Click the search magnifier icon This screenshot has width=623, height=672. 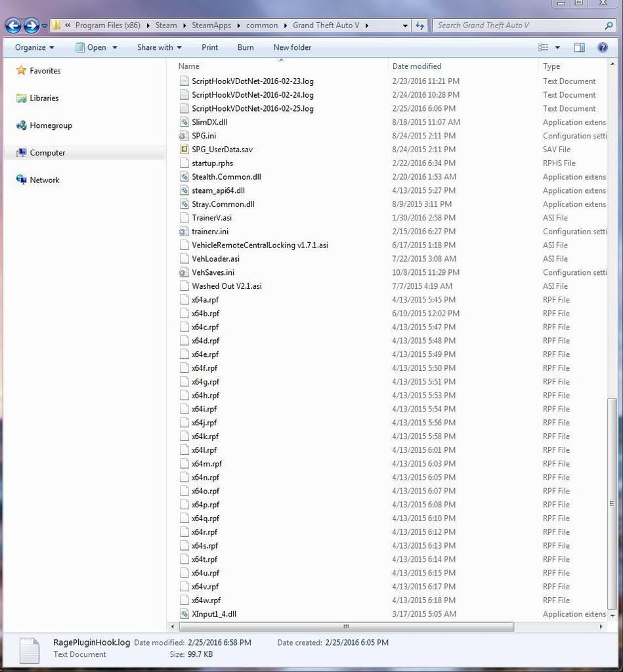(x=609, y=26)
